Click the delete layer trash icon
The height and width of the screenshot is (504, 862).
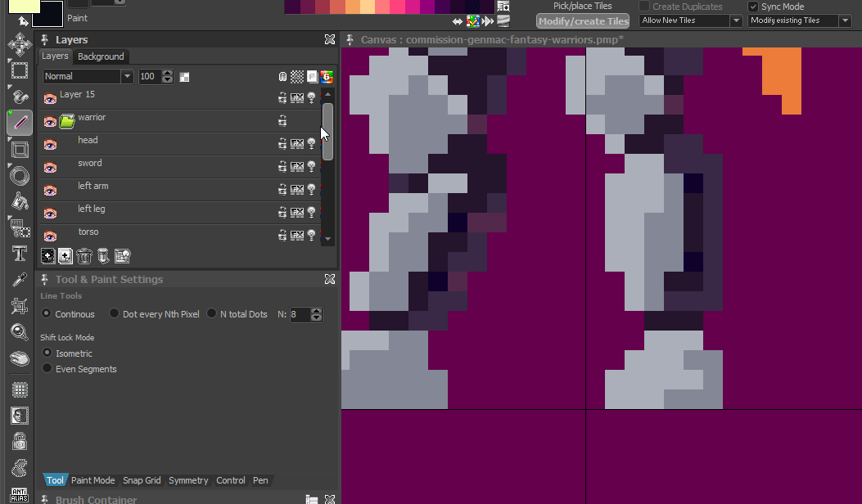click(x=83, y=256)
